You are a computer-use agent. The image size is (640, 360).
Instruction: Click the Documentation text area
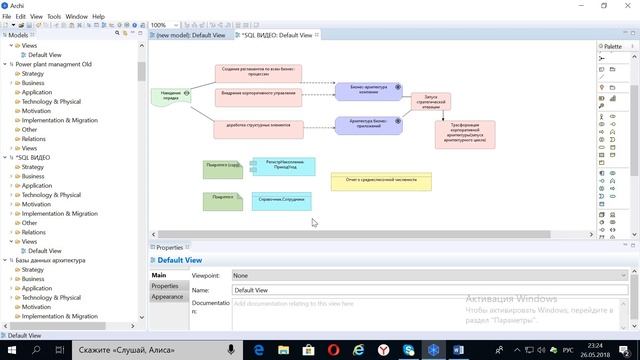click(427, 315)
